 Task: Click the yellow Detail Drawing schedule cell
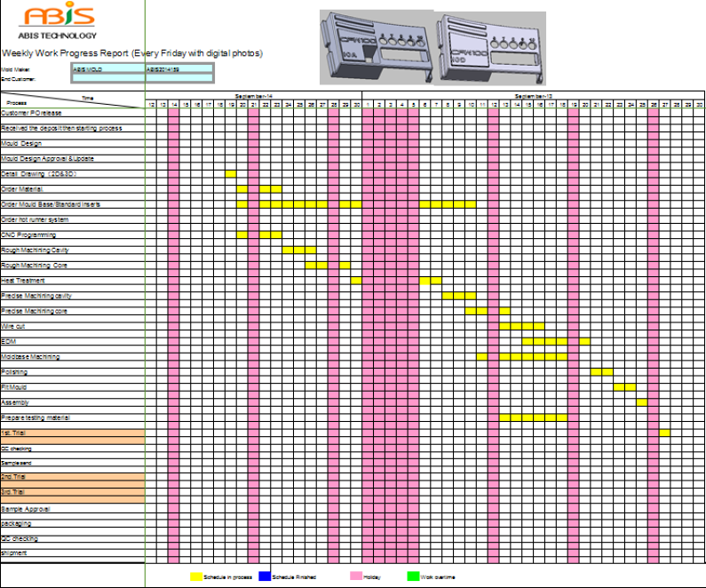[x=231, y=173]
